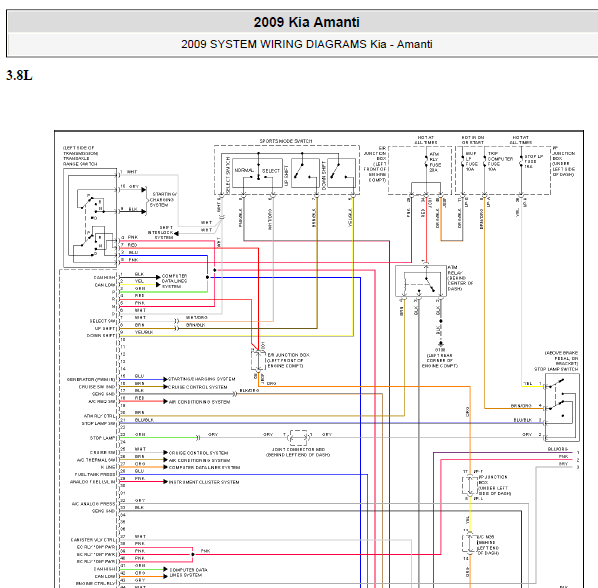Click the 'UP SHIFT' pin 8 label
This screenshot has height=588, width=598.
(x=104, y=328)
